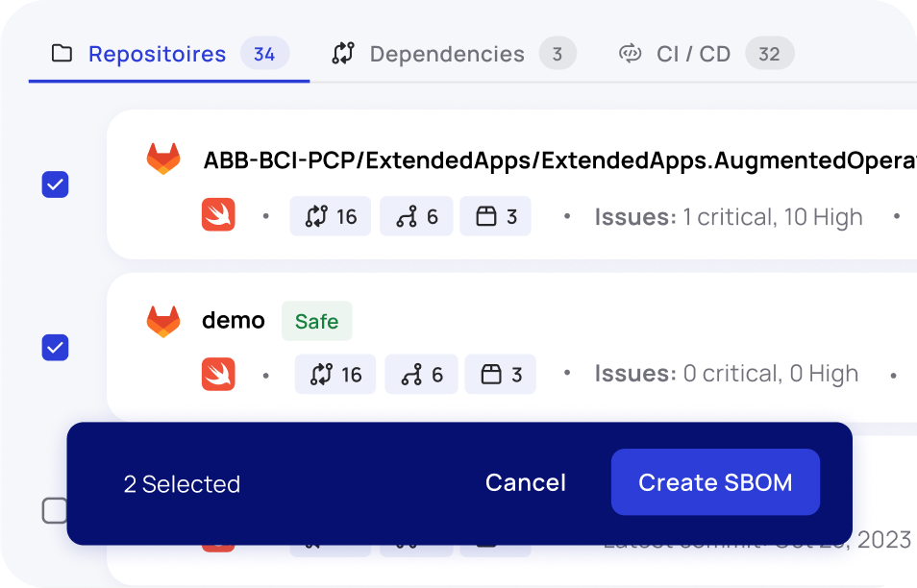Switch to the CI / CD tab
This screenshot has width=917, height=588.
693,54
